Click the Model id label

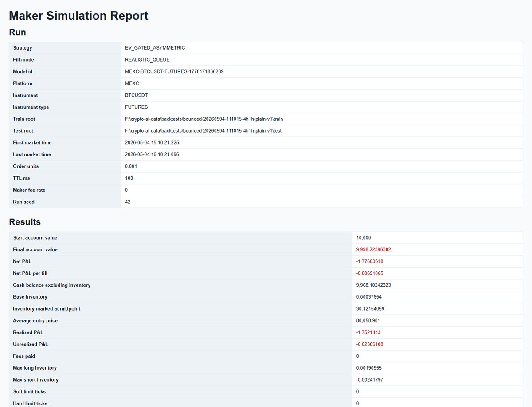coord(23,71)
